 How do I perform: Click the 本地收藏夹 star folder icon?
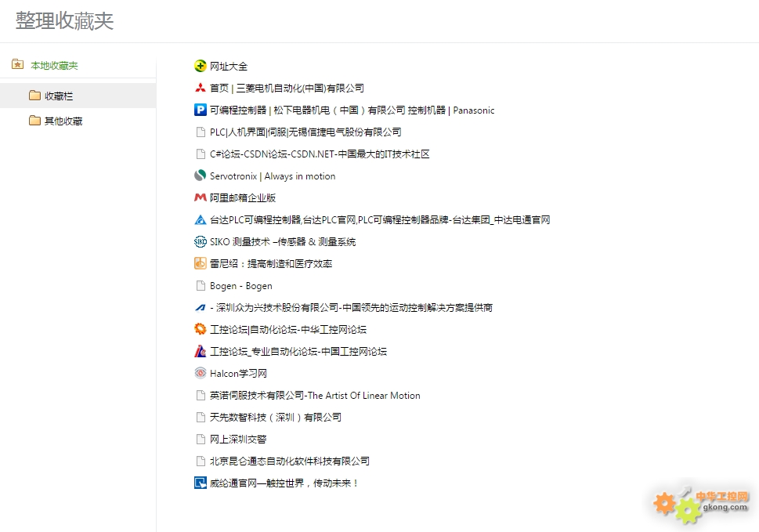tap(17, 64)
